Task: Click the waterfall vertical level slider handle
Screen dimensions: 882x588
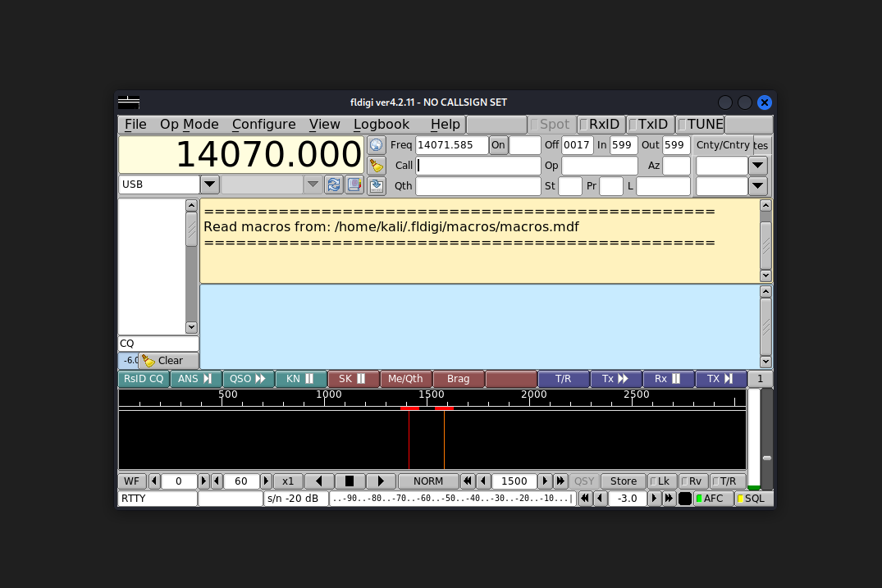Action: click(766, 458)
